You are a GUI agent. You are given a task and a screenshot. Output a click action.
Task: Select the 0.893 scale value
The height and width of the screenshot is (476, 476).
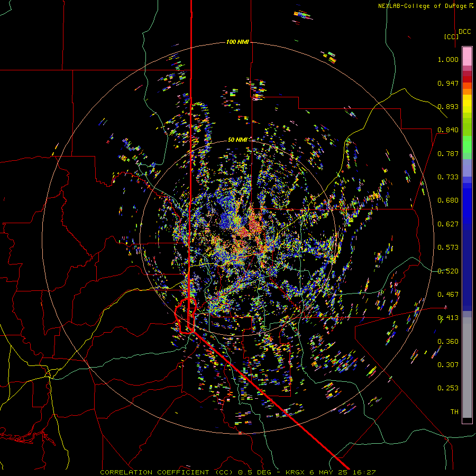(448, 106)
